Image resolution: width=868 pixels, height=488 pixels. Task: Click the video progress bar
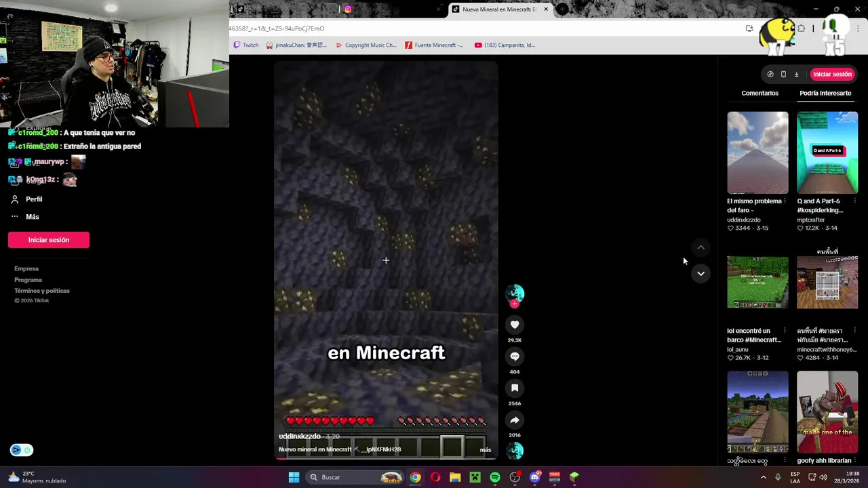click(386, 459)
